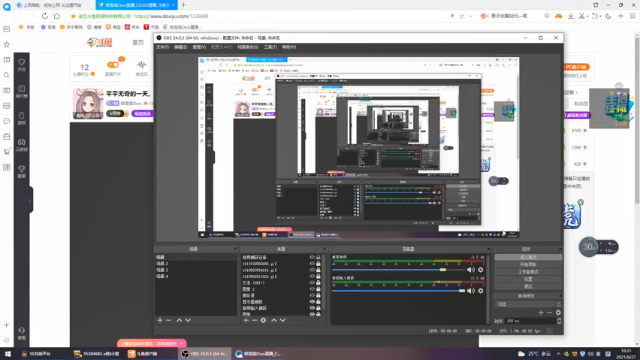Increase transition duration with stepper arrow

coord(559,320)
